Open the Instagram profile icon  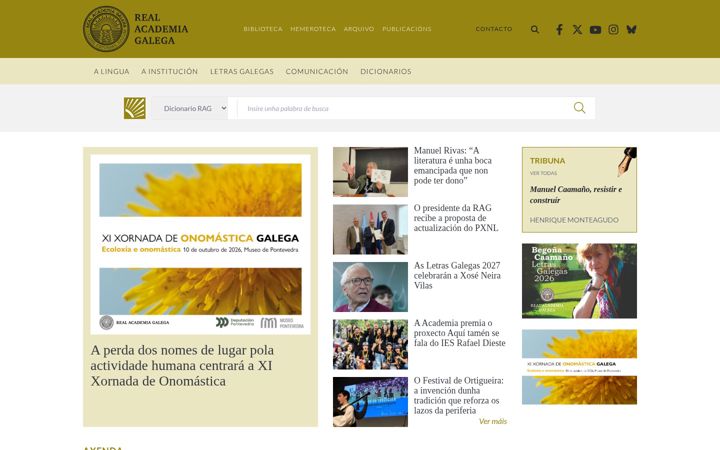(613, 29)
